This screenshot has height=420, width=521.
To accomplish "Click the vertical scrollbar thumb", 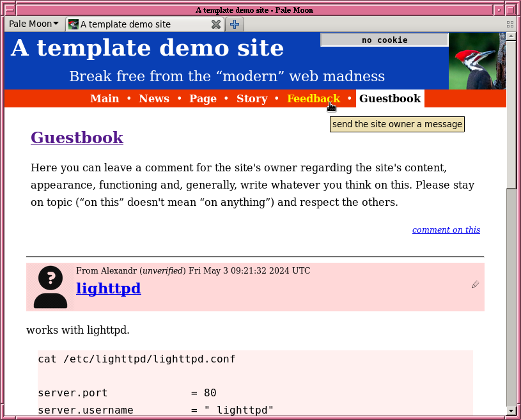I will [511, 115].
